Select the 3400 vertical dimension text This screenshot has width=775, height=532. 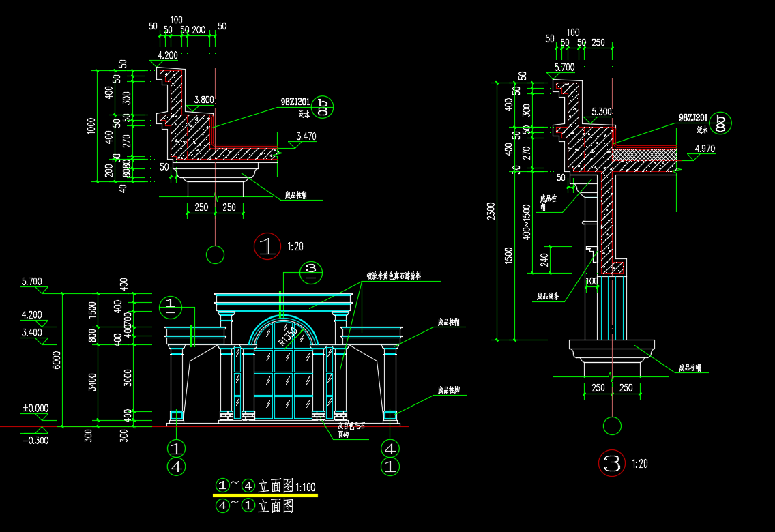coord(92,383)
